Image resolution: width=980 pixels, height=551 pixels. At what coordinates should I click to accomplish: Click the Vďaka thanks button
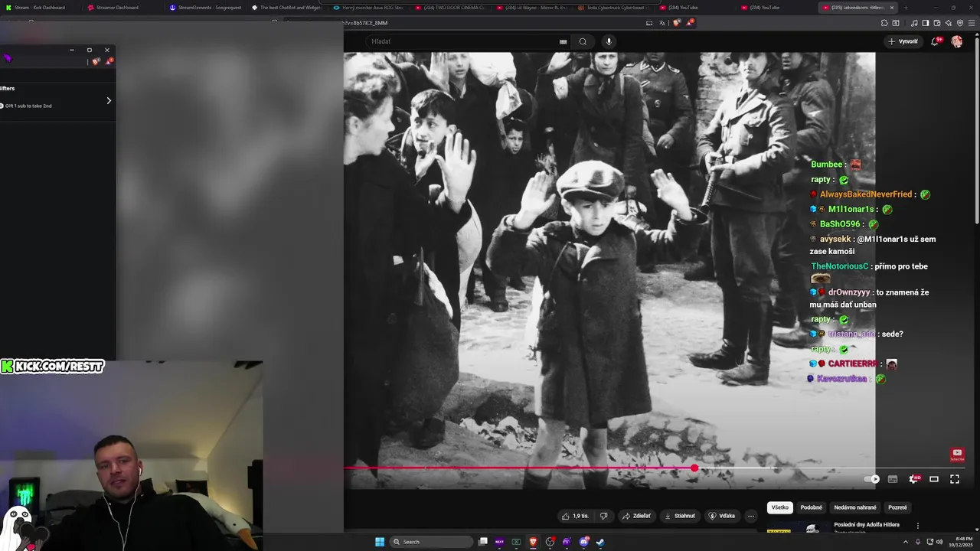(722, 516)
